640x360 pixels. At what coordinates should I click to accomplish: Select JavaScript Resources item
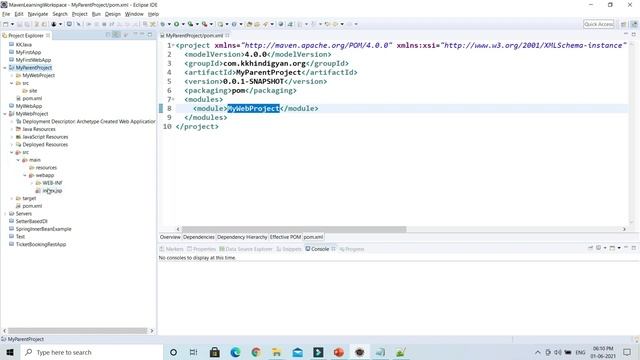coord(45,137)
